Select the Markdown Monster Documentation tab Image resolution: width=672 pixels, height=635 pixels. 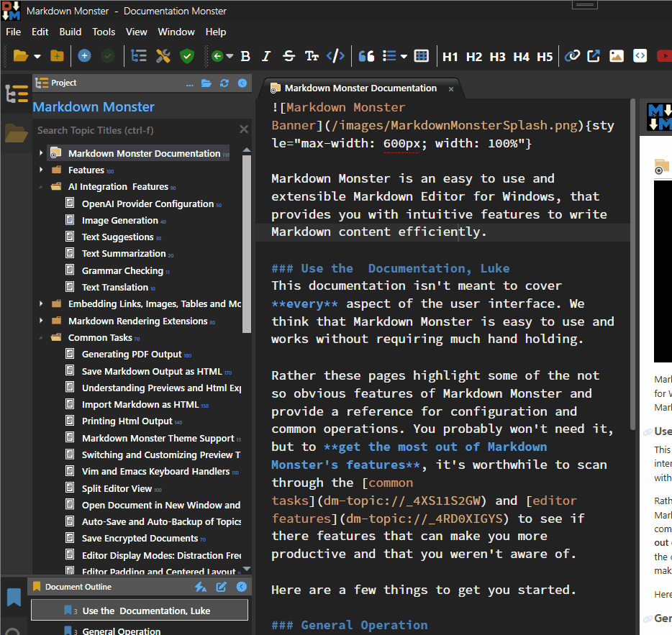click(360, 88)
